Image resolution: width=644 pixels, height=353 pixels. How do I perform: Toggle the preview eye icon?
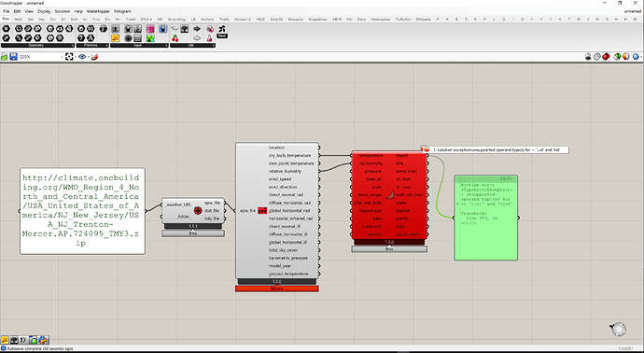(82, 57)
